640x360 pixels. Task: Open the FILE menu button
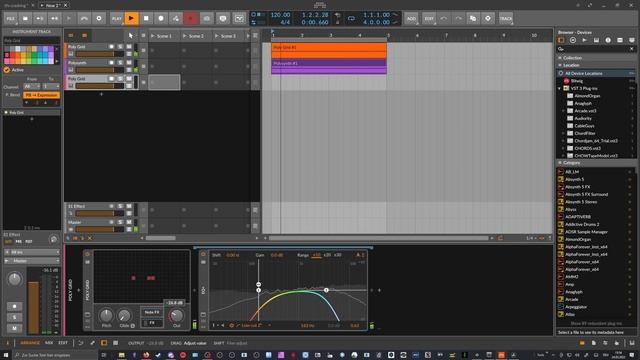pos(11,18)
